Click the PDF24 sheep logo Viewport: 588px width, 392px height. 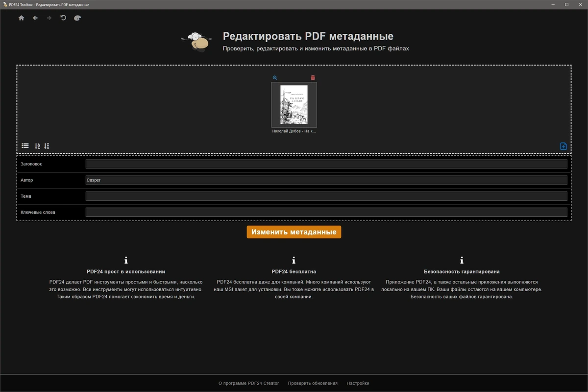(x=196, y=41)
